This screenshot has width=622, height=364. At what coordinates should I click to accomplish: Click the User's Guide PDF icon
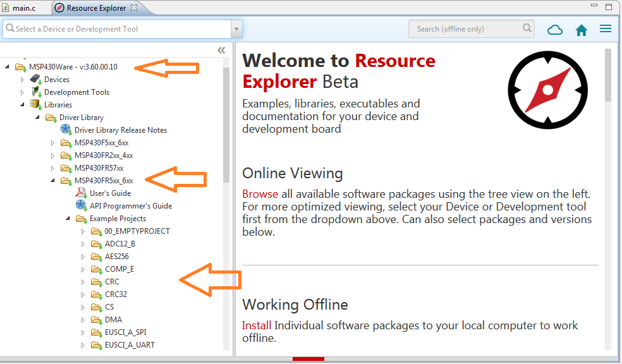point(81,193)
